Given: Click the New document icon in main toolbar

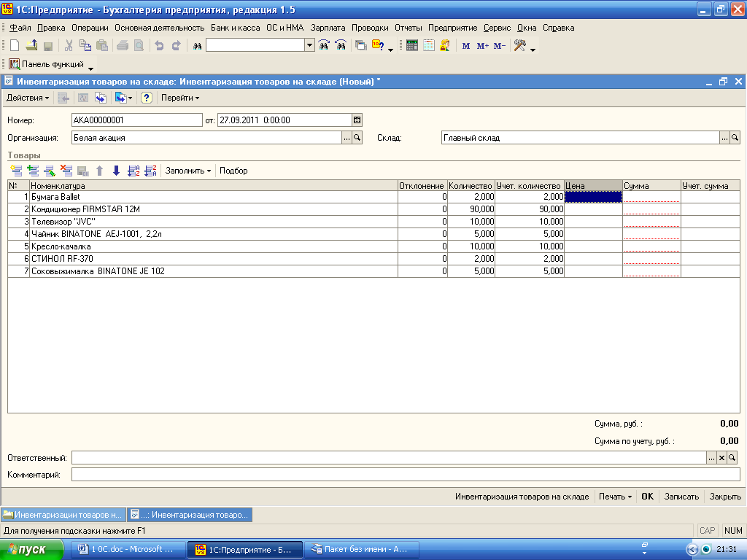Looking at the screenshot, I should 15,46.
